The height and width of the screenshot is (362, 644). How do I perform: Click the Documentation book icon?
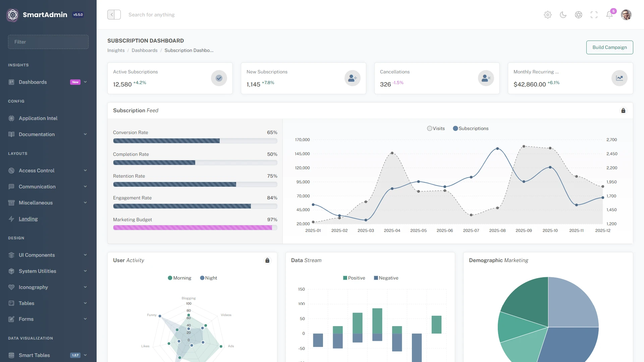click(11, 134)
